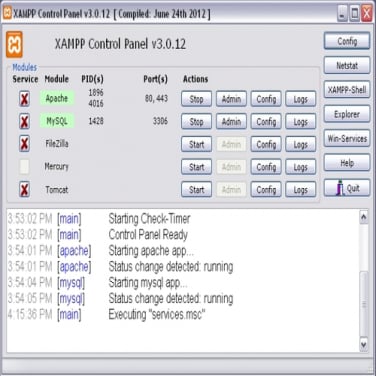The image size is (376, 376).
Task: Launch the XAMPP-Shell
Action: point(347,90)
